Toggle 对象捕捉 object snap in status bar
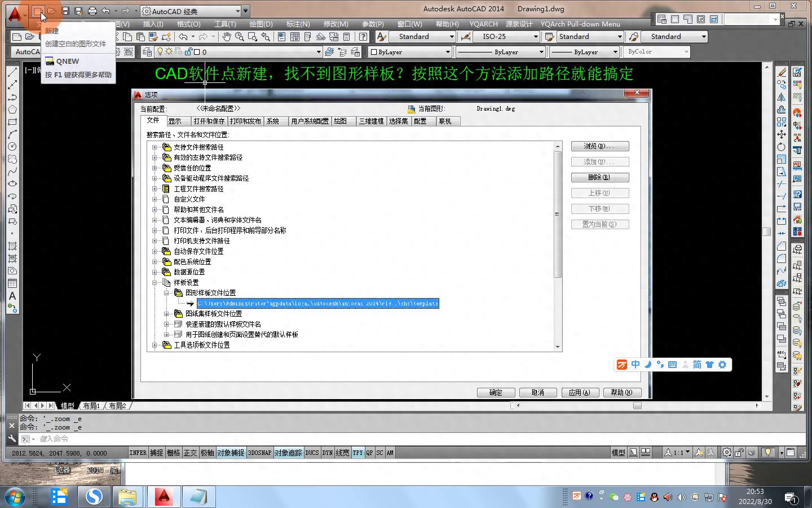The image size is (812, 508). point(231,453)
